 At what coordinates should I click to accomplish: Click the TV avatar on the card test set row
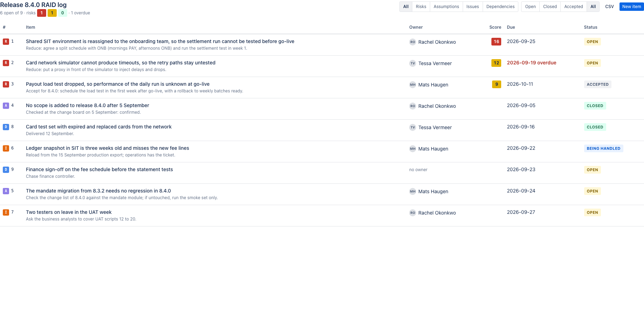413,127
